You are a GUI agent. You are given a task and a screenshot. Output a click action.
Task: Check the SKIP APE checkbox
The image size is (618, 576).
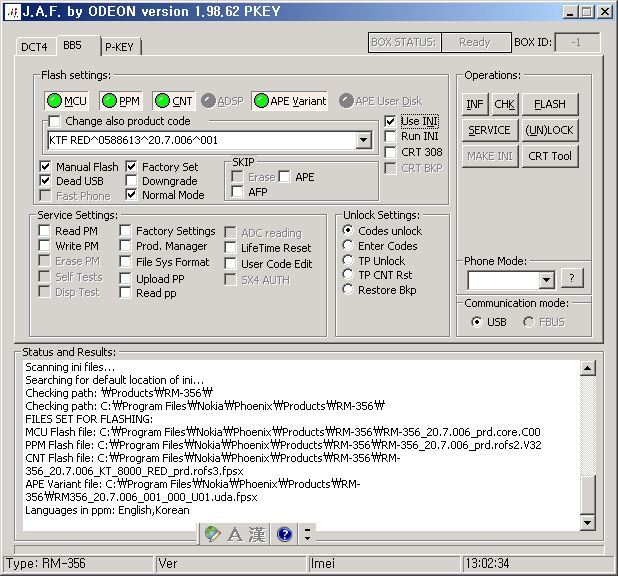[284, 177]
